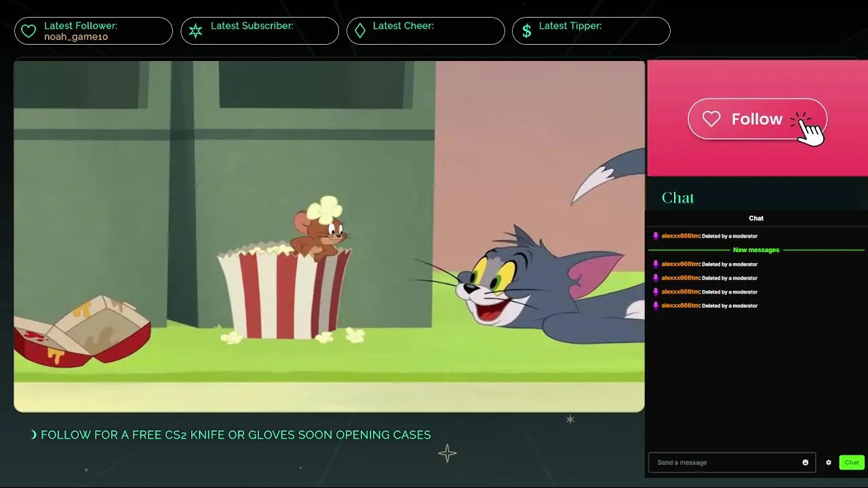
Task: Click the Latest Follower label
Action: [x=81, y=26]
